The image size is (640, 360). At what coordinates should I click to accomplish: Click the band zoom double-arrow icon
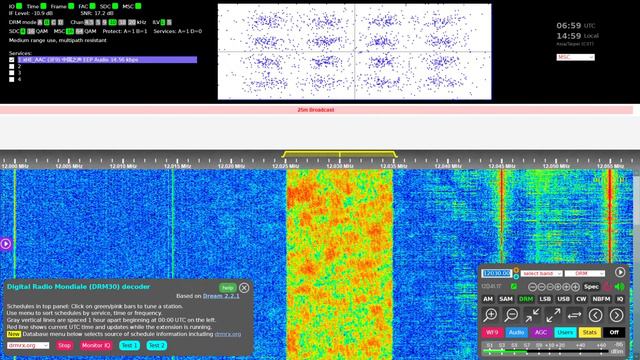click(574, 315)
